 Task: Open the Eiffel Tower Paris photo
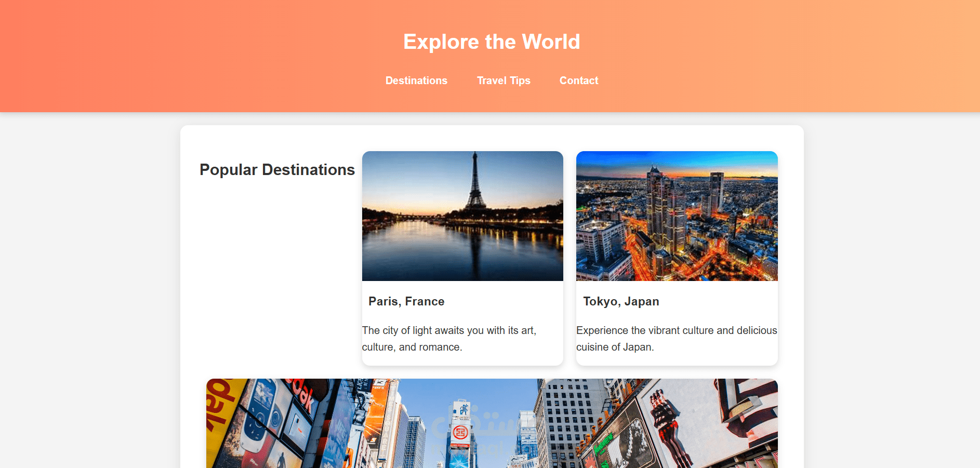462,216
